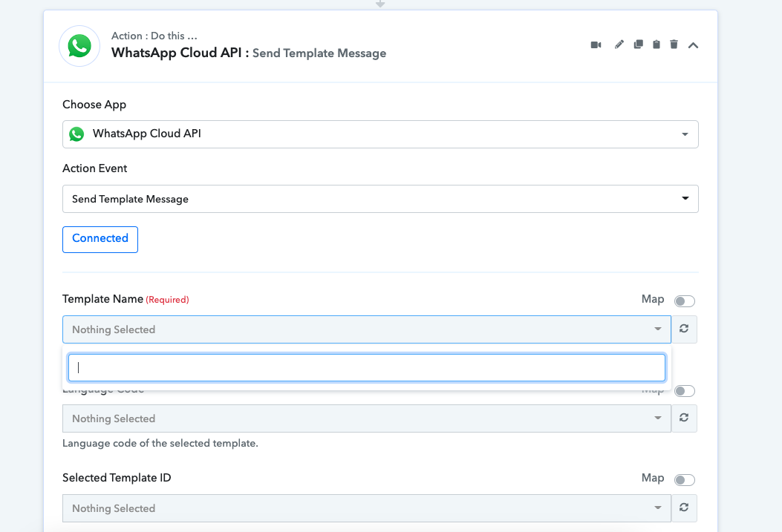Image resolution: width=782 pixels, height=532 pixels.
Task: Click the video tutorial camera icon
Action: tap(596, 45)
